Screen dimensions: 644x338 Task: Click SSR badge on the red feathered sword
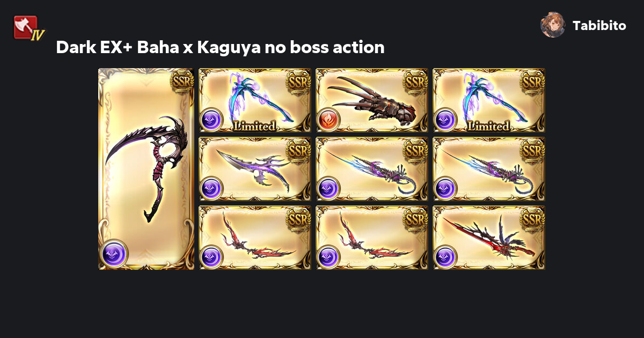532,219
